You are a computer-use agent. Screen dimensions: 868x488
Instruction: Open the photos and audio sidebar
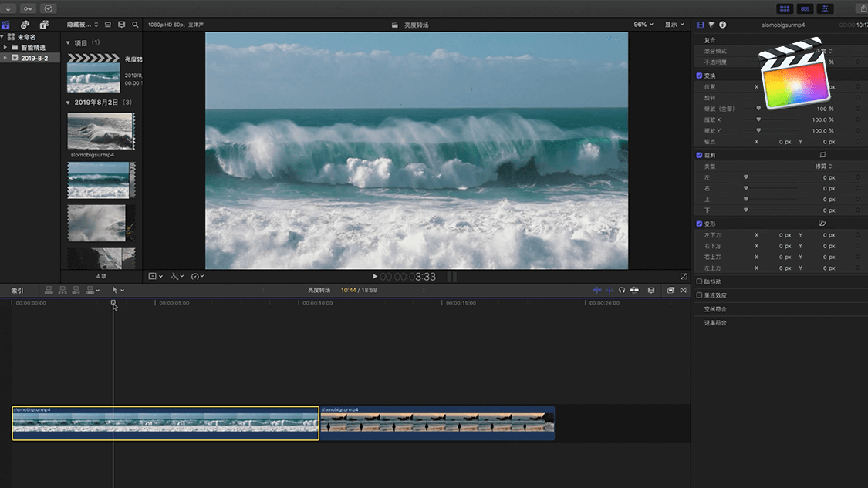[25, 25]
